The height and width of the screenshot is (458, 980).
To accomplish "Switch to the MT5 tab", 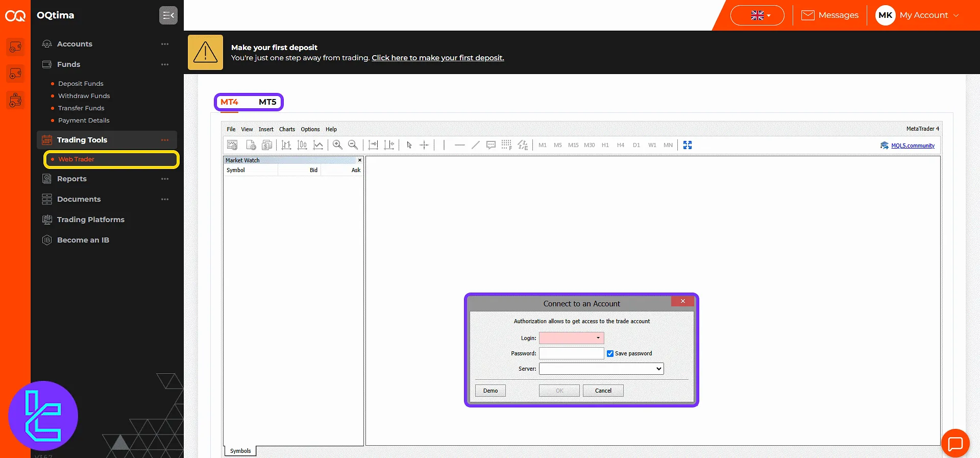I will point(267,102).
